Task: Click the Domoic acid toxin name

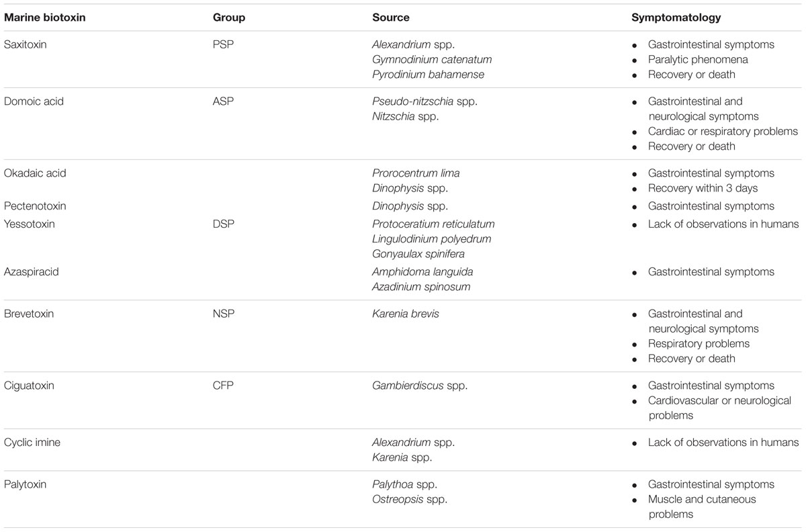Action: [31, 102]
